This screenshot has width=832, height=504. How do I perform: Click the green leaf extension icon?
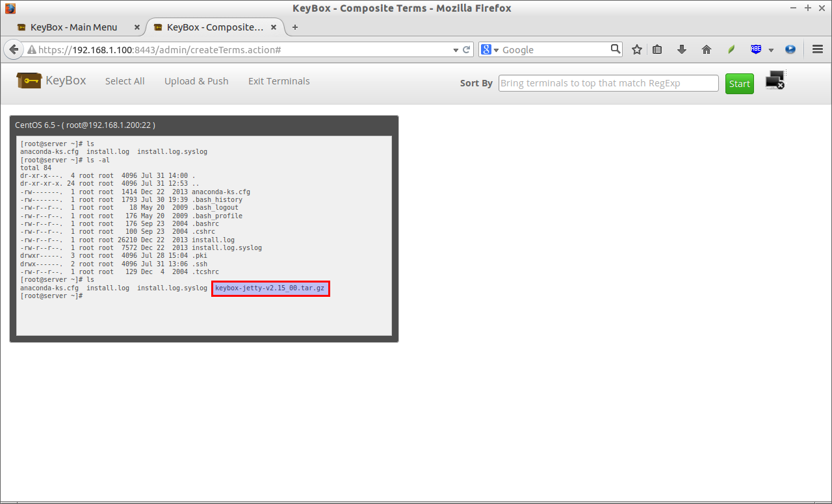[x=731, y=49]
